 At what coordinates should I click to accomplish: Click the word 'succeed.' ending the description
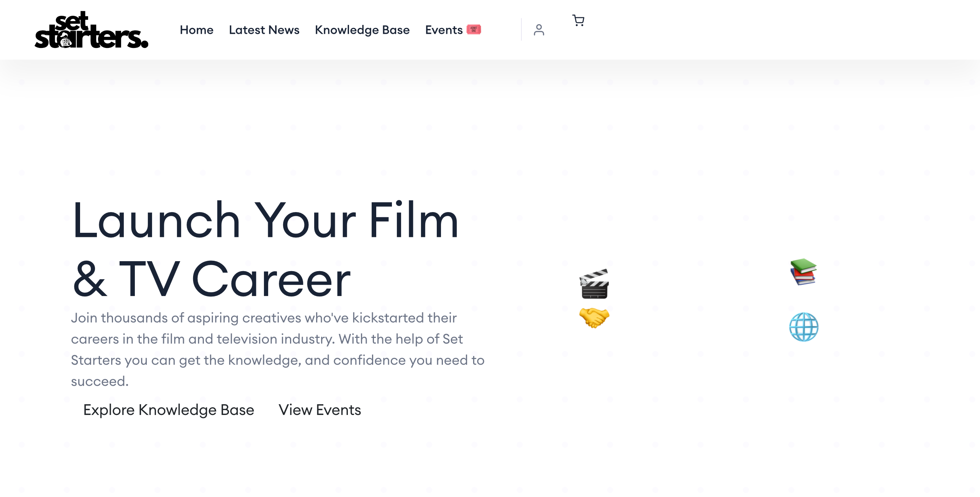[x=100, y=381]
